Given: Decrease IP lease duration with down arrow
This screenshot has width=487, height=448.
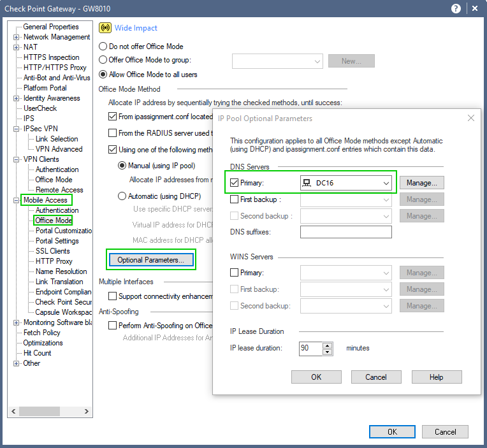Looking at the screenshot, I should (x=328, y=352).
